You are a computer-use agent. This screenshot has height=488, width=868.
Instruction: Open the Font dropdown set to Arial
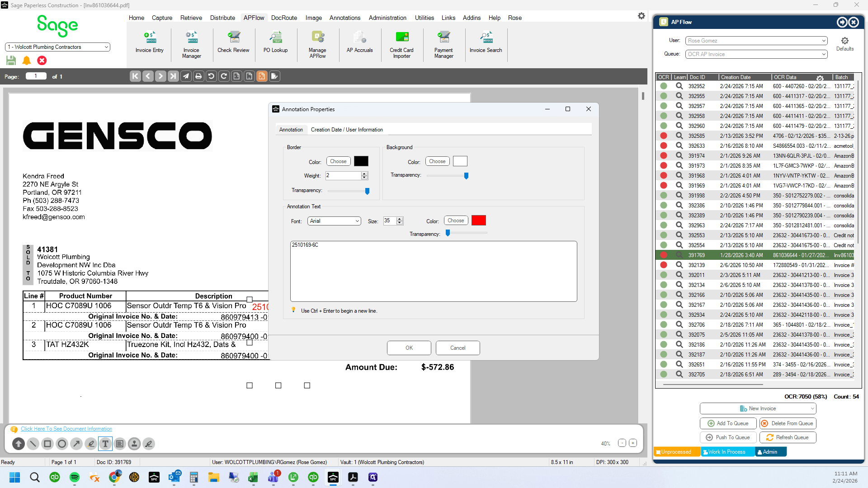coord(334,221)
